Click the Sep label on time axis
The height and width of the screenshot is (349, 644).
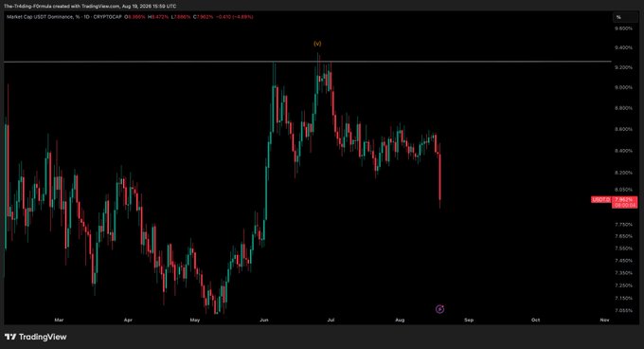pyautogui.click(x=469, y=320)
